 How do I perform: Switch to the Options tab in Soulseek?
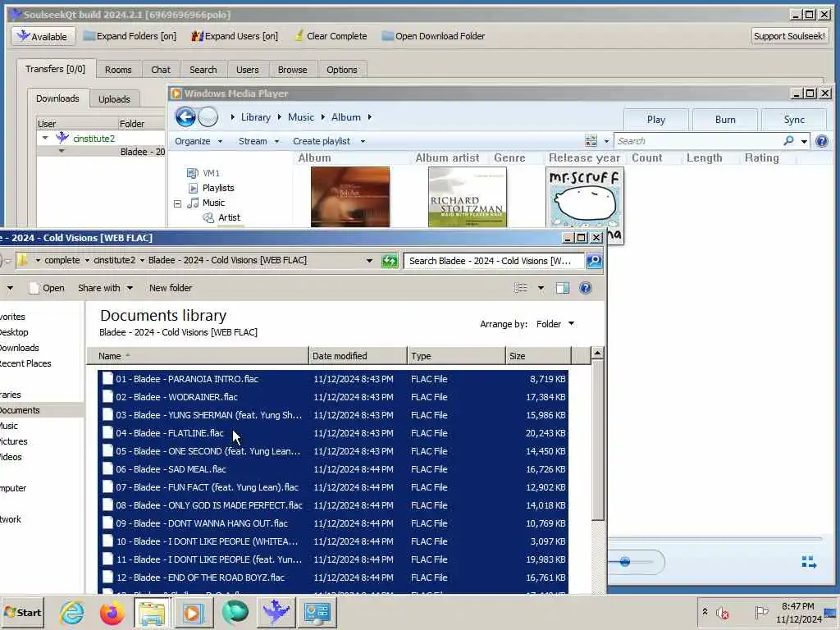point(341,70)
